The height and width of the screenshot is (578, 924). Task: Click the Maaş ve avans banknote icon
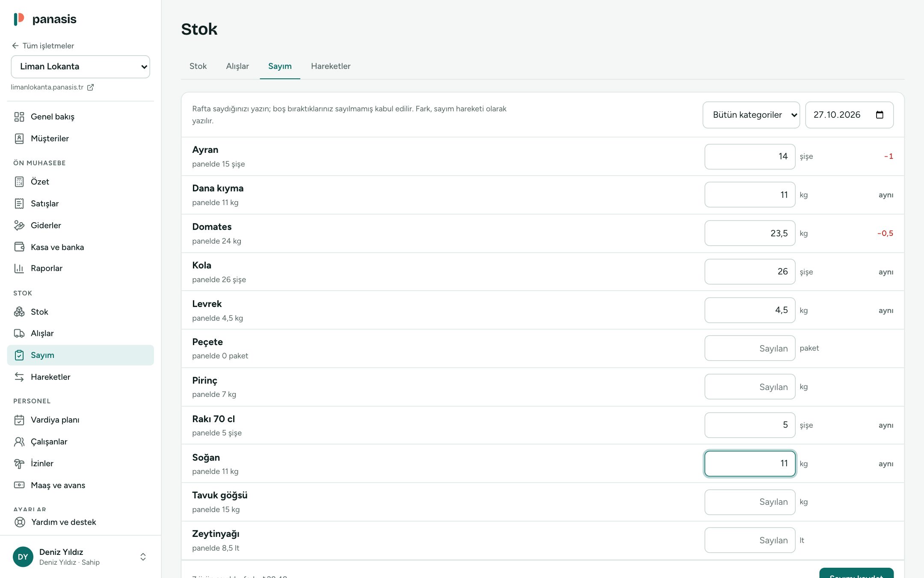tap(19, 486)
